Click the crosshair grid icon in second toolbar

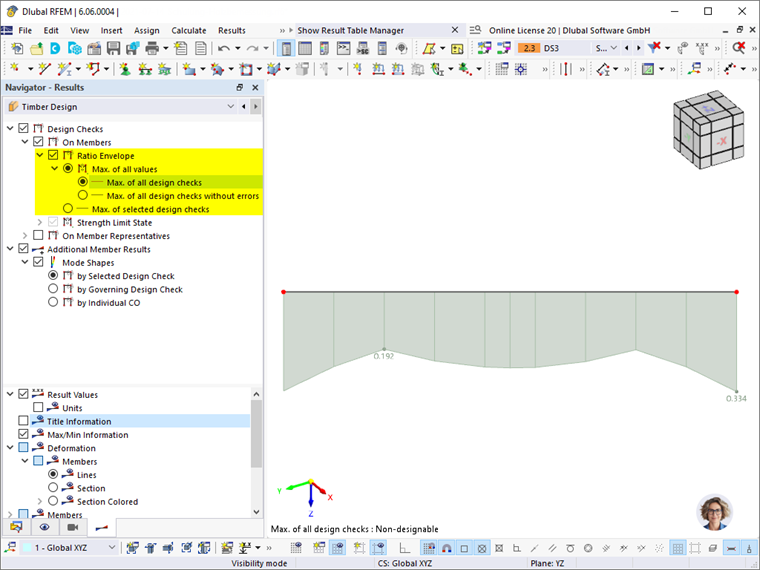[x=521, y=69]
